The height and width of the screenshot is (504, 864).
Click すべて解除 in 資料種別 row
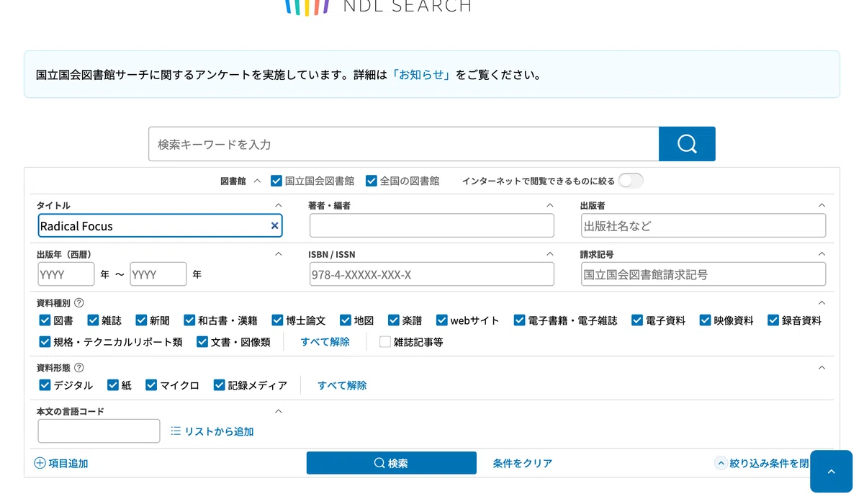[x=325, y=342]
